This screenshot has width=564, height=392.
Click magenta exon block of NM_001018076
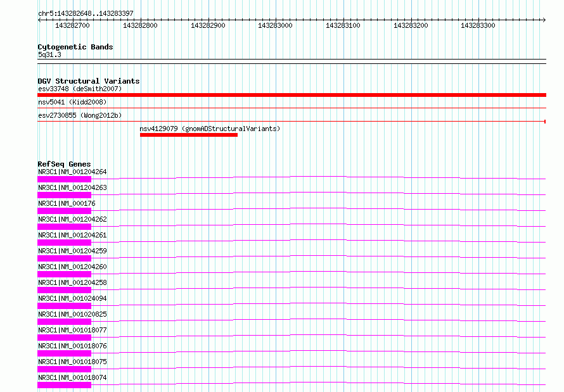[x=65, y=353]
